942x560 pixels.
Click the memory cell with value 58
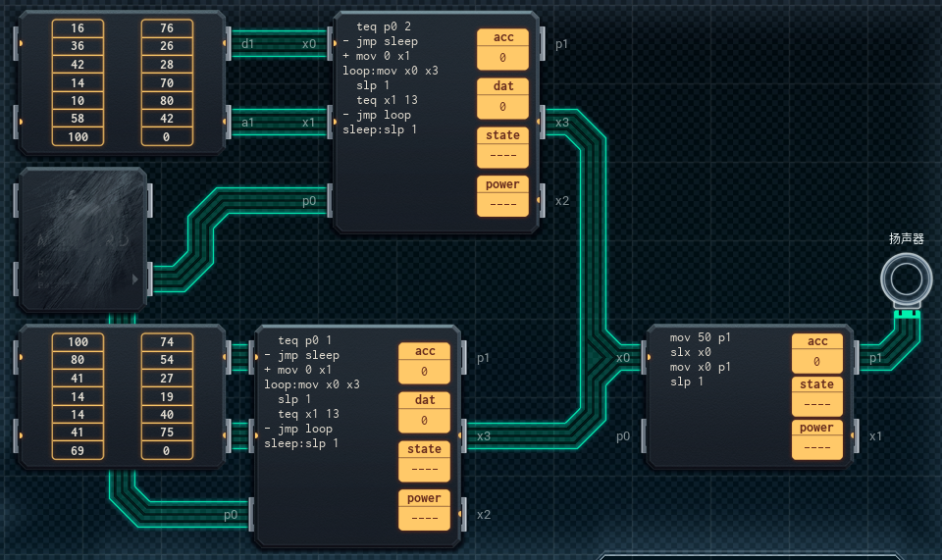[77, 119]
